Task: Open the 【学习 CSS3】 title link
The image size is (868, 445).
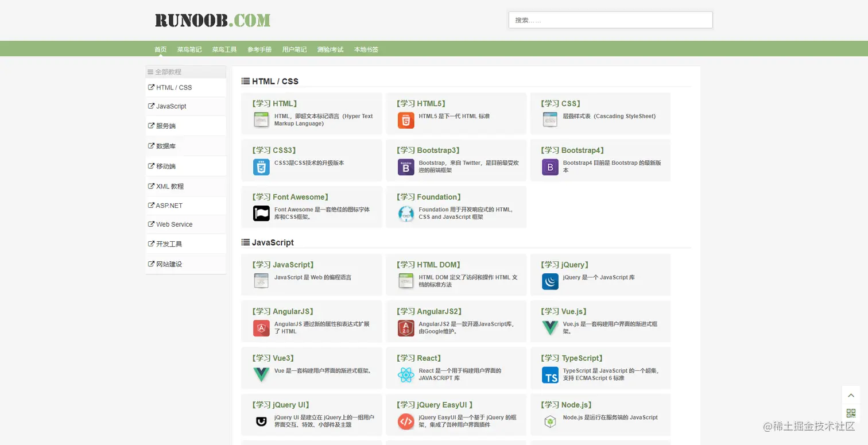Action: point(274,150)
